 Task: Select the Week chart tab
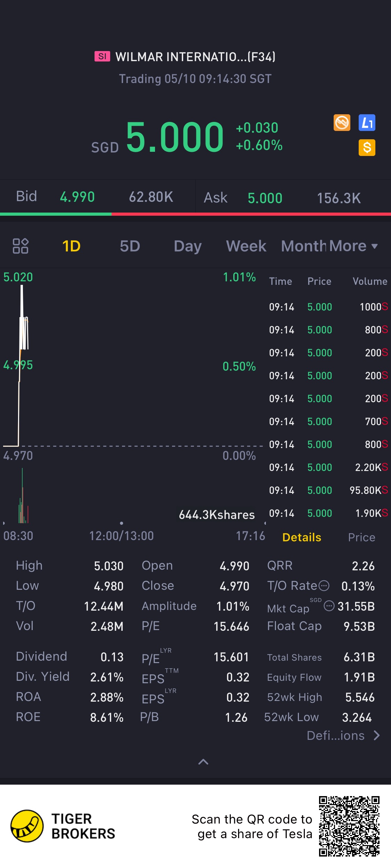[x=246, y=246]
